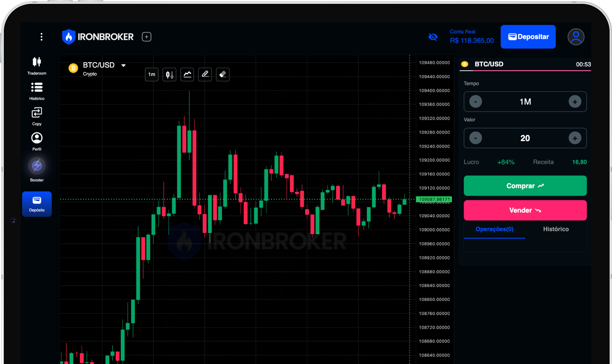This screenshot has width=612, height=364.
Task: Increase the Valor amount with plus stepper
Action: point(575,138)
